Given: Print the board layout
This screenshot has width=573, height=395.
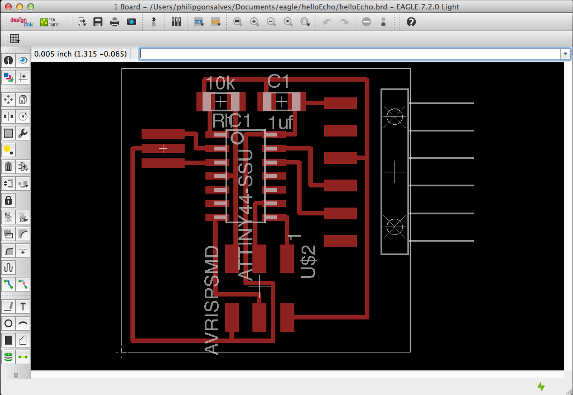Looking at the screenshot, I should click(x=115, y=22).
